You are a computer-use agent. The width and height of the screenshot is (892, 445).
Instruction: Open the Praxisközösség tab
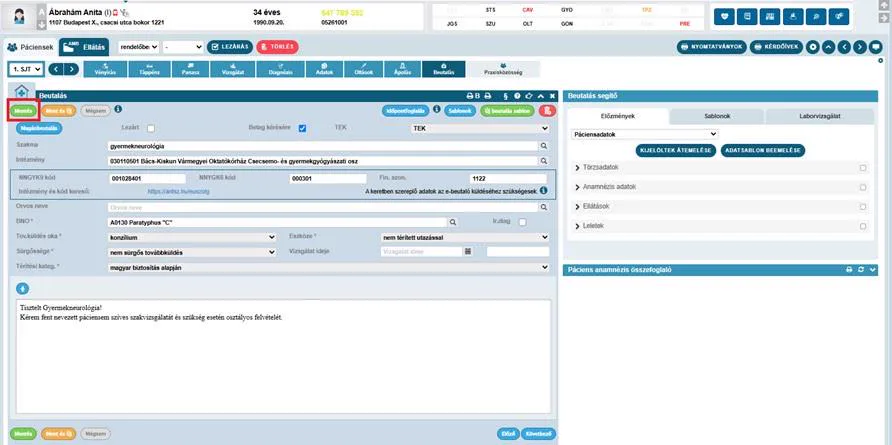[x=503, y=69]
